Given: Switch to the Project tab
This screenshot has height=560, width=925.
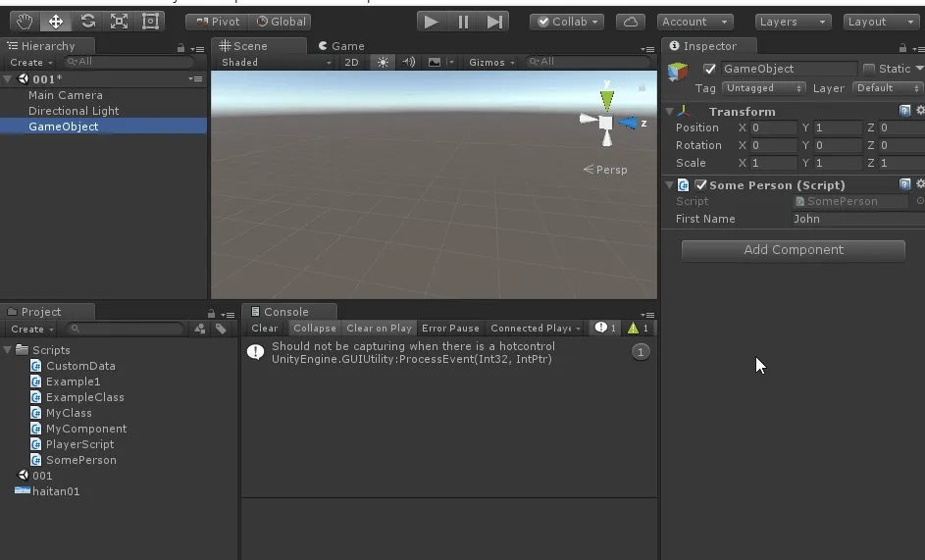Looking at the screenshot, I should (x=47, y=312).
